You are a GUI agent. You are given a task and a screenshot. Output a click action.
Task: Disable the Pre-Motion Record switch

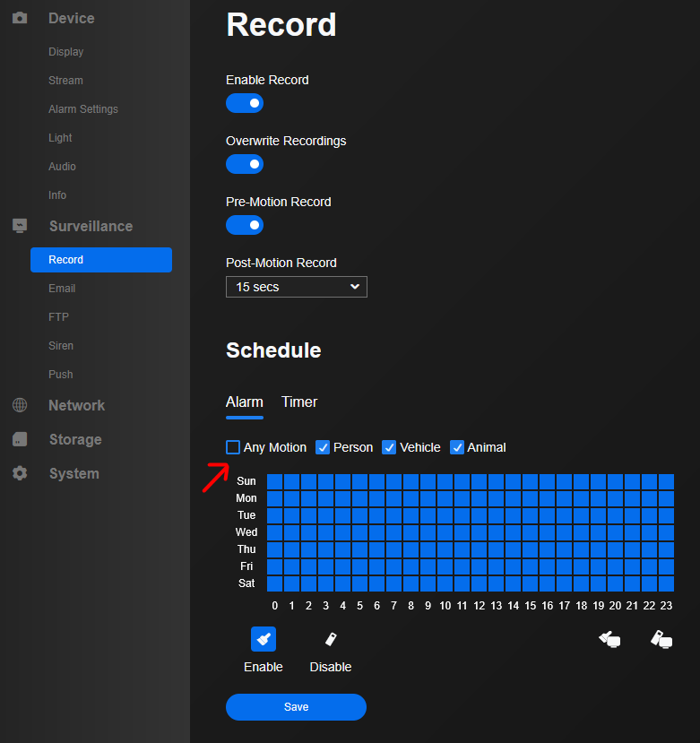click(x=245, y=225)
